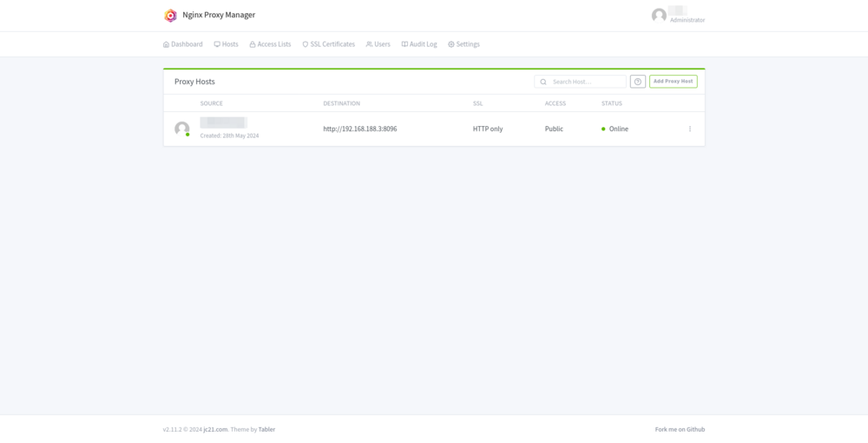
Task: Click the DESTINATION column header
Action: (x=341, y=103)
